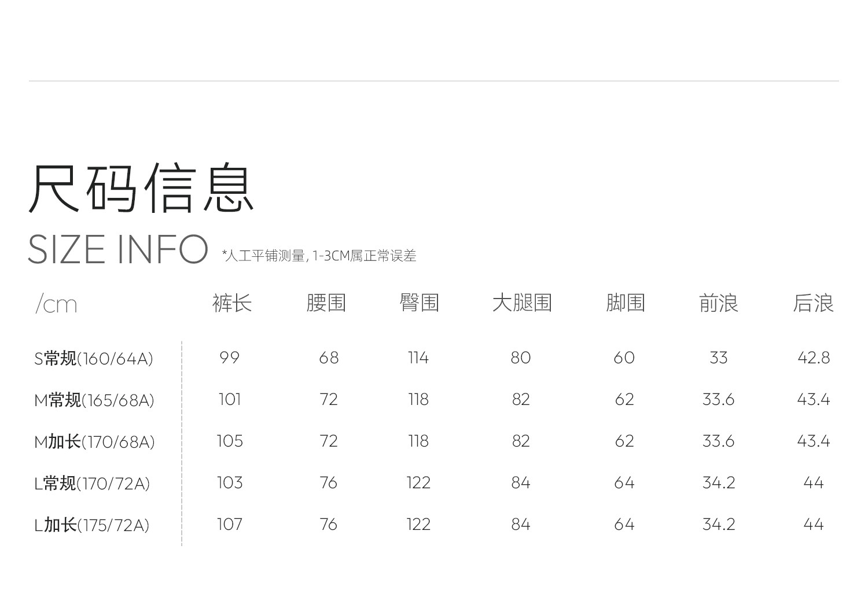868x593 pixels.
Task: Select the 114 hip measurement cell
Action: pos(418,358)
